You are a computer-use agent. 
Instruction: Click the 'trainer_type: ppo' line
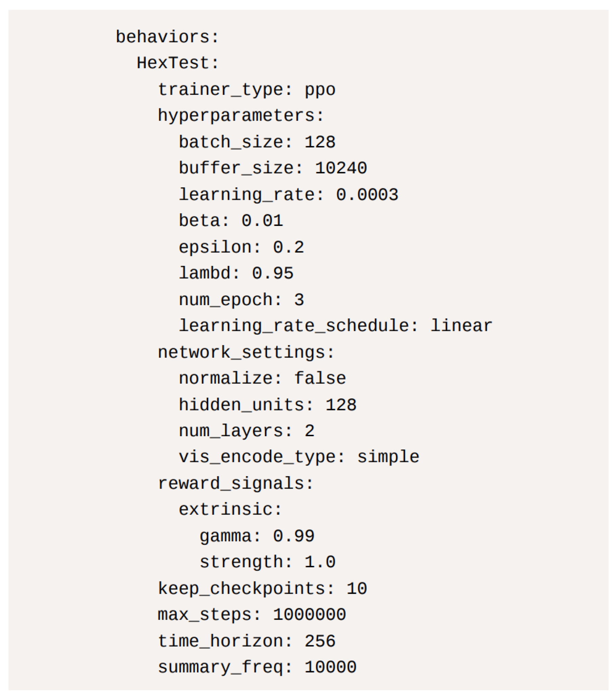click(x=246, y=90)
